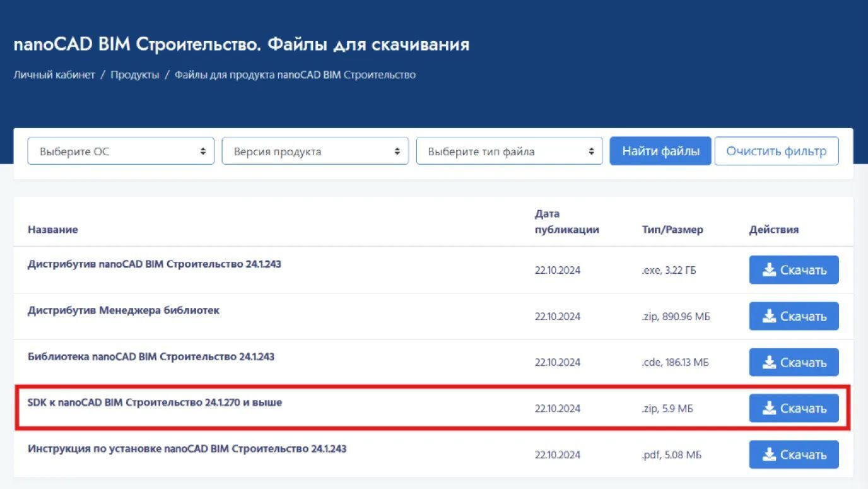
Task: Open the Выберите ОС dropdown
Action: (121, 151)
